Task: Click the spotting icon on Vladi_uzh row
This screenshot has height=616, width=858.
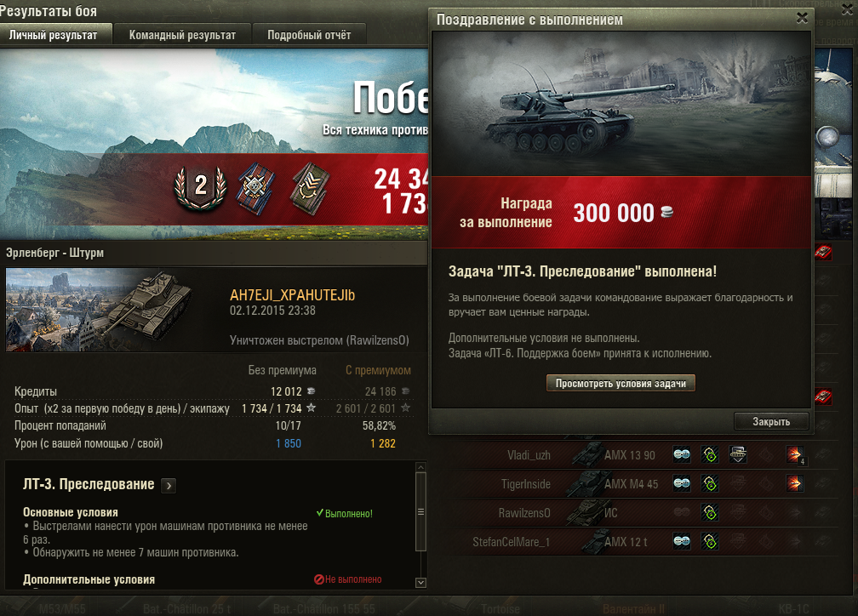Action: 681,454
